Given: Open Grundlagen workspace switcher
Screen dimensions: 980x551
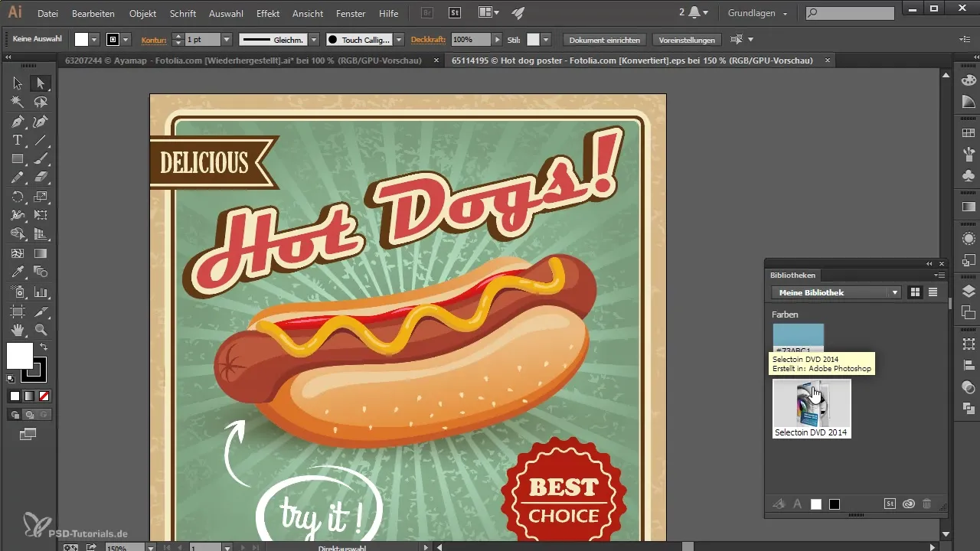Looking at the screenshot, I should click(758, 13).
